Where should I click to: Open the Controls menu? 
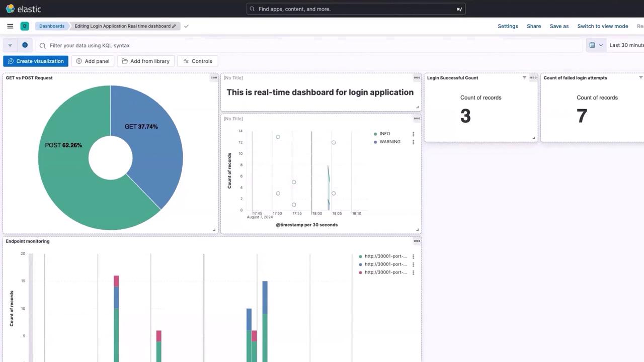197,61
